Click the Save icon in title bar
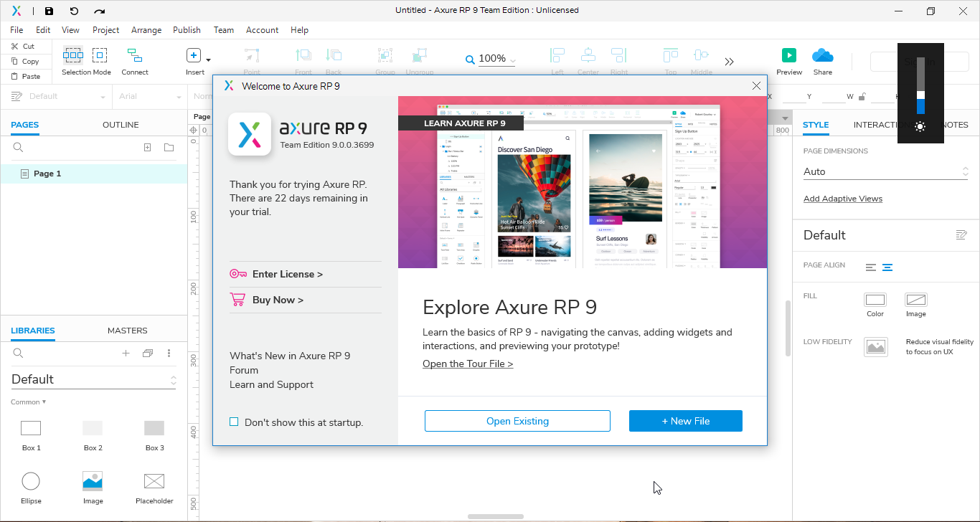980x522 pixels. pos(49,11)
